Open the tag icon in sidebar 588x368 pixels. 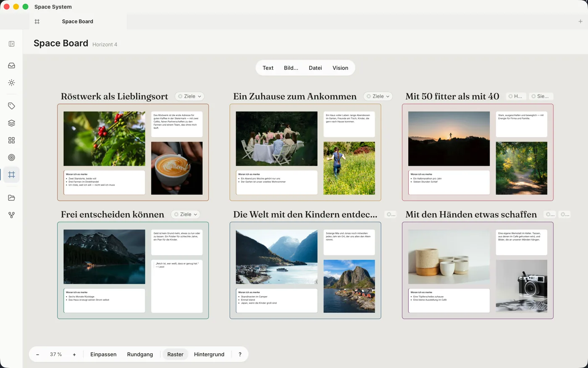(11, 106)
